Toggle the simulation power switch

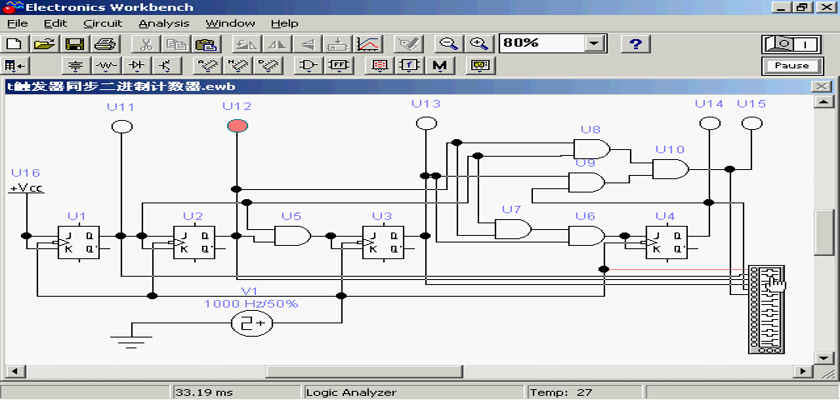[x=791, y=44]
